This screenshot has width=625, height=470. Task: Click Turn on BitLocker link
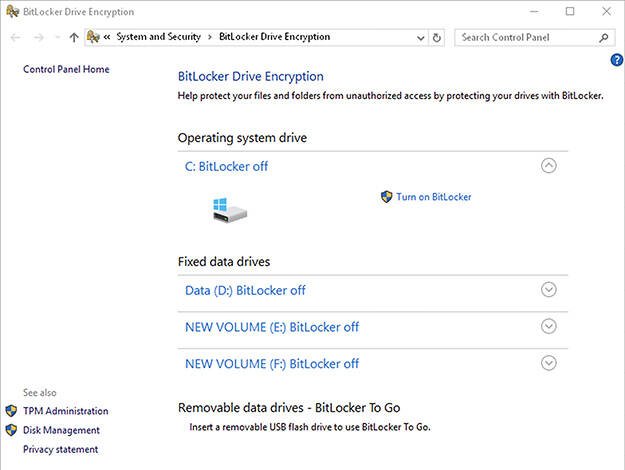tap(434, 197)
